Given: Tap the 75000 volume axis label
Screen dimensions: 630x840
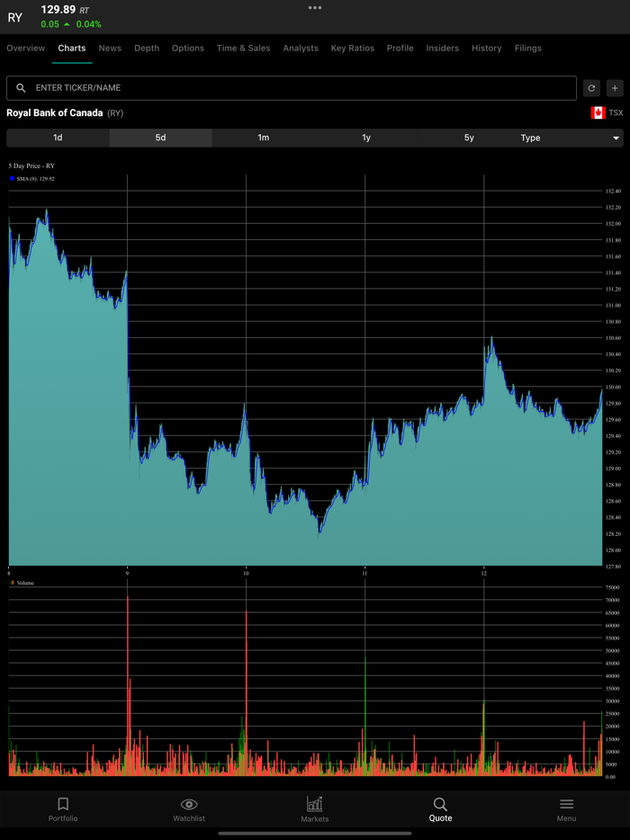Looking at the screenshot, I should [x=613, y=587].
